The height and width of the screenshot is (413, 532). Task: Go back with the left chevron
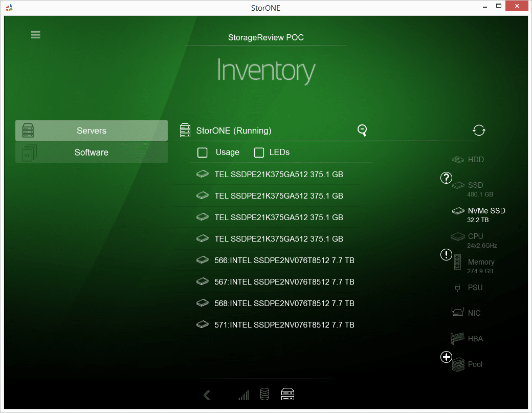[207, 395]
